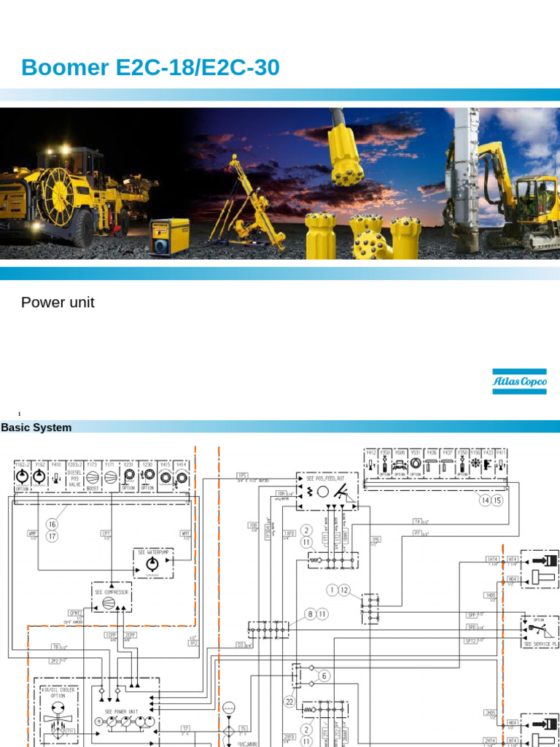Select callout number 14
560x747 pixels.
point(485,500)
